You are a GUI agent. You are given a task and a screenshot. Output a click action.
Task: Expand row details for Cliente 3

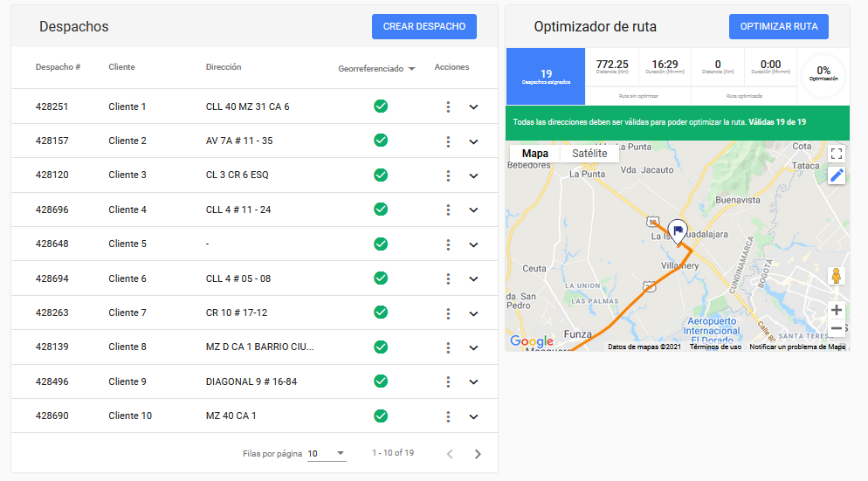[473, 175]
